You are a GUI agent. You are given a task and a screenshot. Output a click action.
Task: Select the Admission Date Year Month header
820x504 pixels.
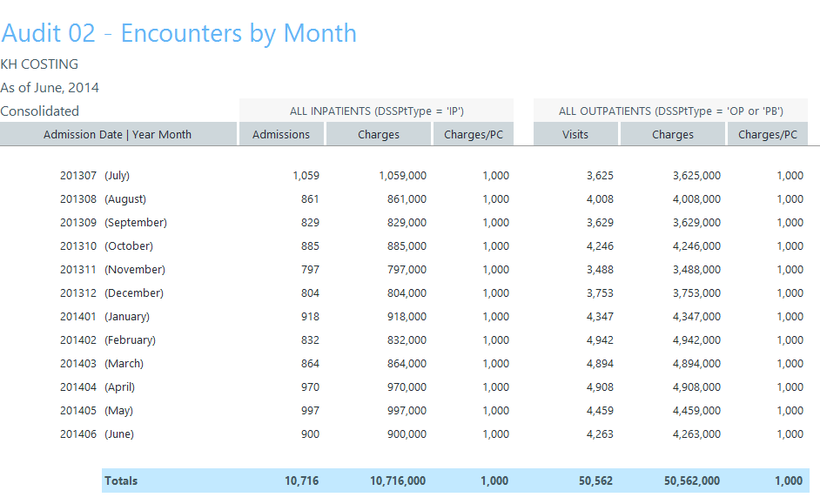pyautogui.click(x=118, y=134)
